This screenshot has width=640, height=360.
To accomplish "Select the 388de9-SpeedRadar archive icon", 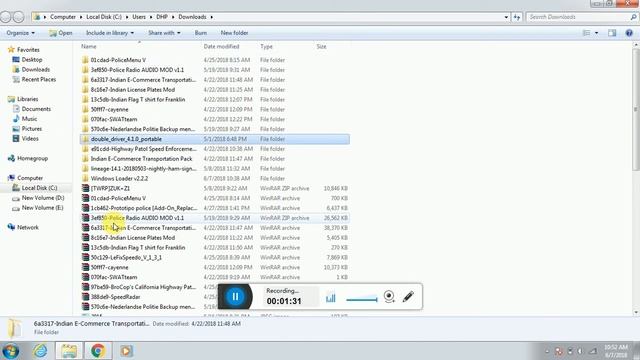I will tap(85, 297).
